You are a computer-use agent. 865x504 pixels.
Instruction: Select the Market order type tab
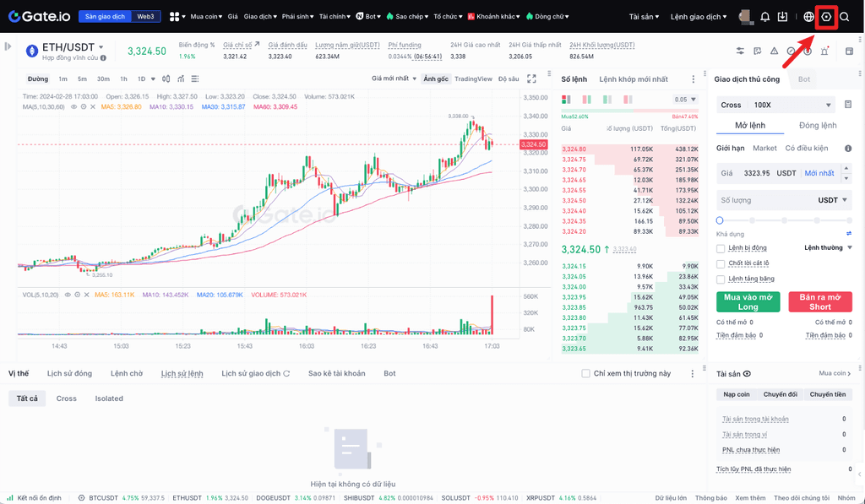(x=764, y=148)
